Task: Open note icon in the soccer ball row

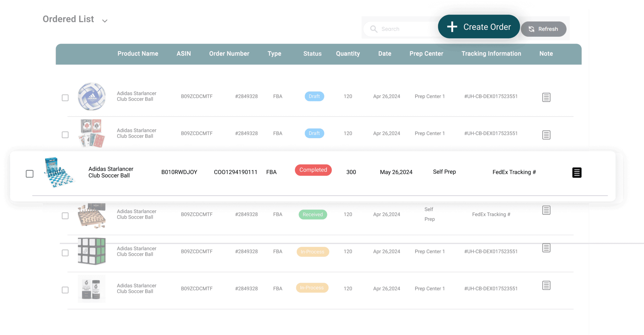Action: tap(546, 97)
